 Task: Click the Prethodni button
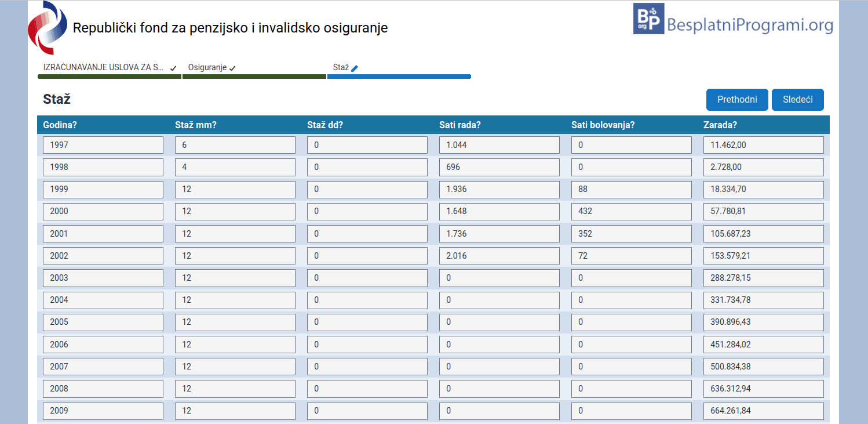click(x=737, y=99)
